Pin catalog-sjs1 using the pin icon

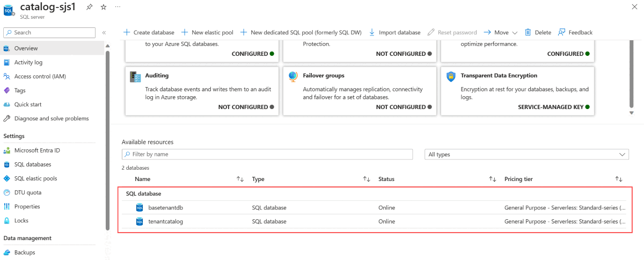click(91, 7)
